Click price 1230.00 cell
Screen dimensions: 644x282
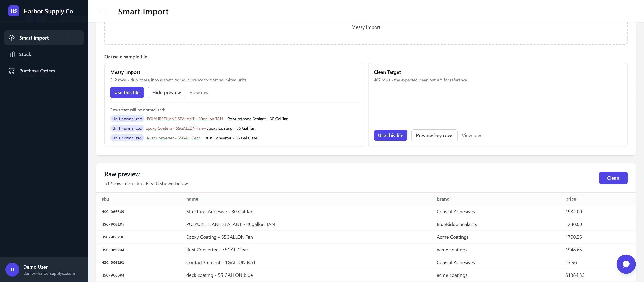(573, 224)
